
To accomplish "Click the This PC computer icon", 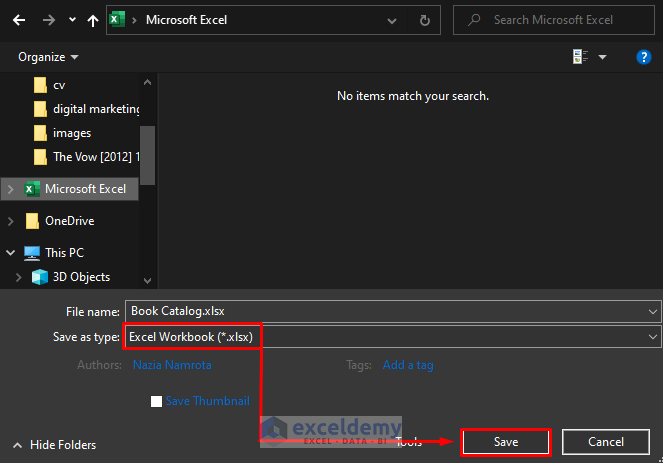I will click(32, 253).
